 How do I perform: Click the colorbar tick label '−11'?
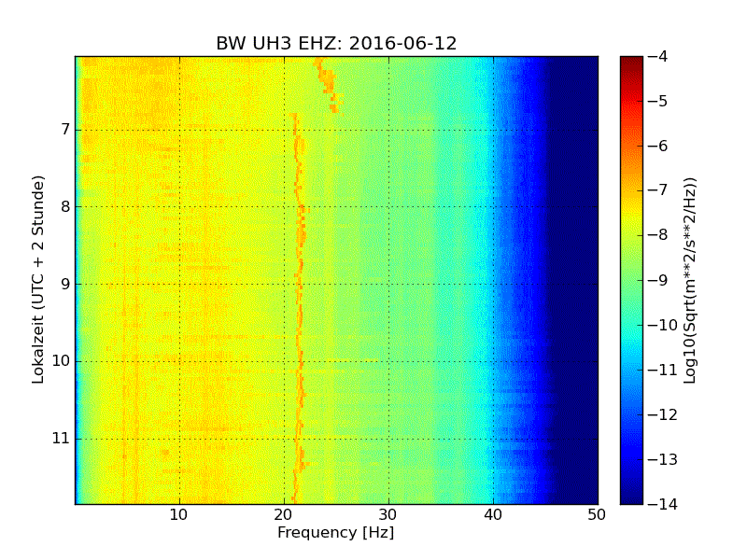pyautogui.click(x=663, y=370)
